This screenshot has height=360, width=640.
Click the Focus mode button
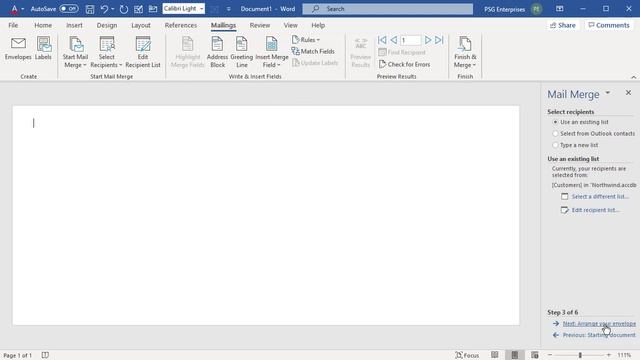coord(467,355)
